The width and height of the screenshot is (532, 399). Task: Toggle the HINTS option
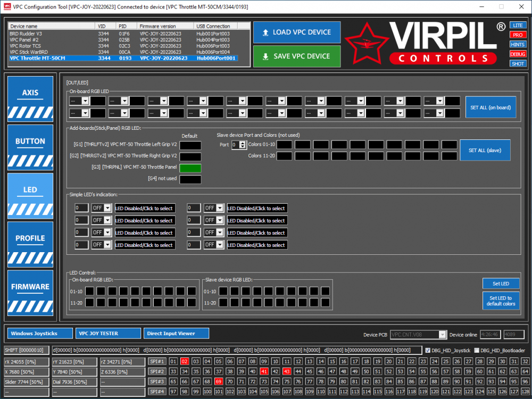[x=518, y=45]
